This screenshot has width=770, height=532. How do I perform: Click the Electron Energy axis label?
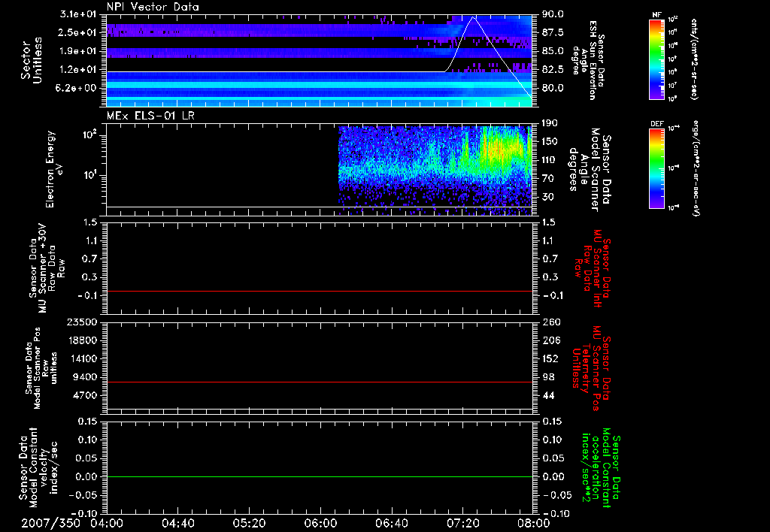pyautogui.click(x=50, y=168)
